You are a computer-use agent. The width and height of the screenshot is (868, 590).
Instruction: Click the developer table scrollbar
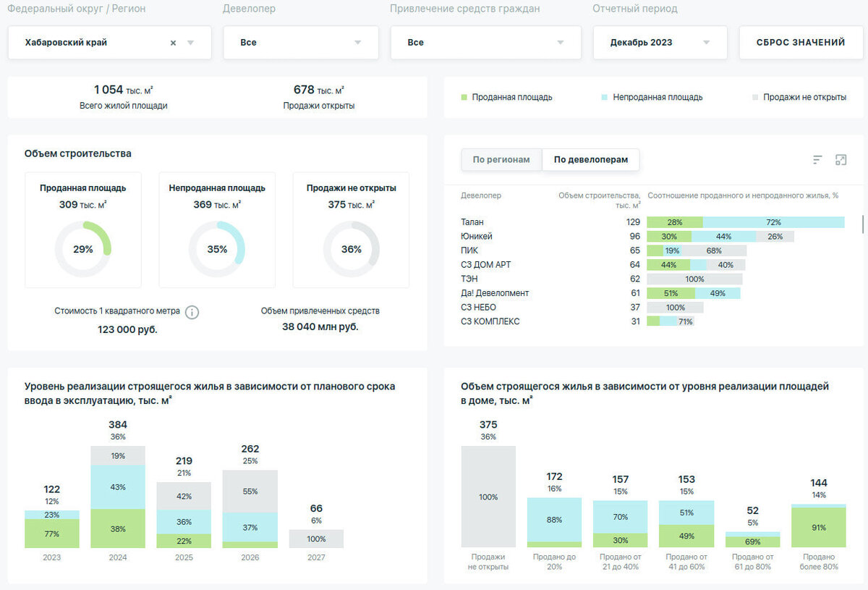(x=863, y=224)
